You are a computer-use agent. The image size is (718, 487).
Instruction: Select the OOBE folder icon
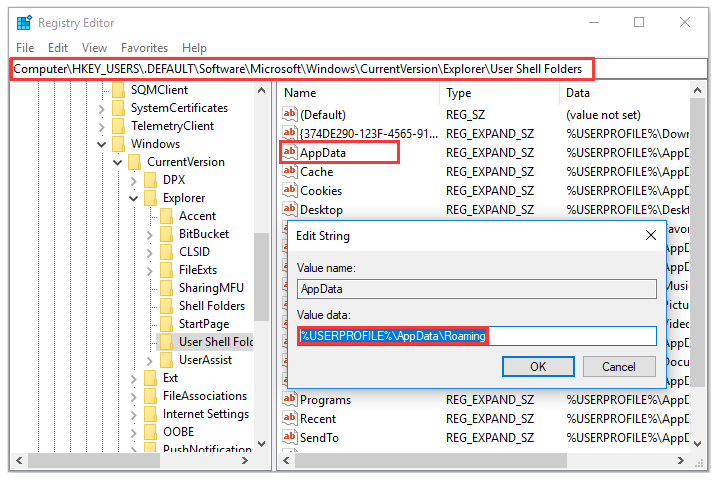tap(151, 432)
